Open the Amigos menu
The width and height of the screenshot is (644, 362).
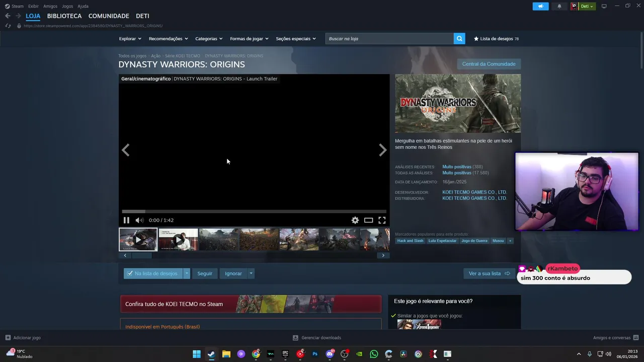pos(50,6)
